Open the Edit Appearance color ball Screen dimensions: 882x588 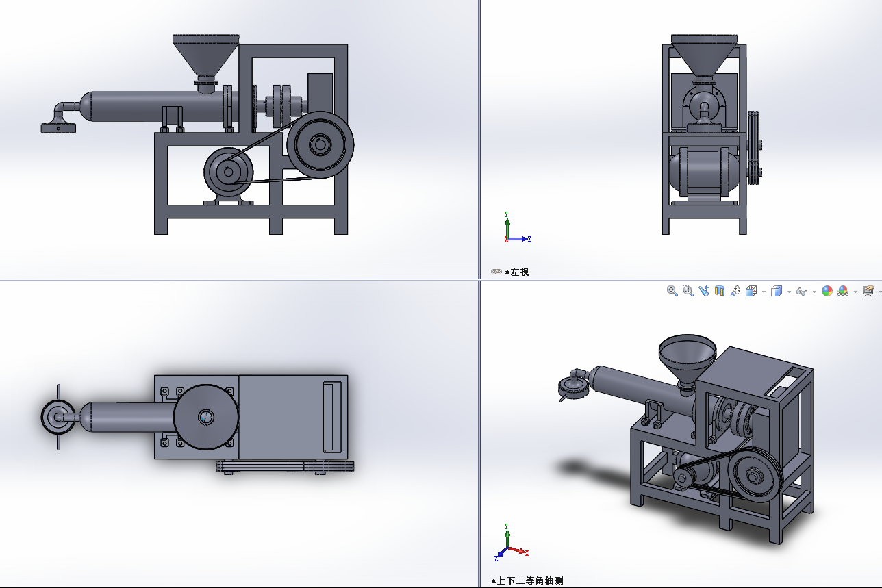pyautogui.click(x=827, y=291)
